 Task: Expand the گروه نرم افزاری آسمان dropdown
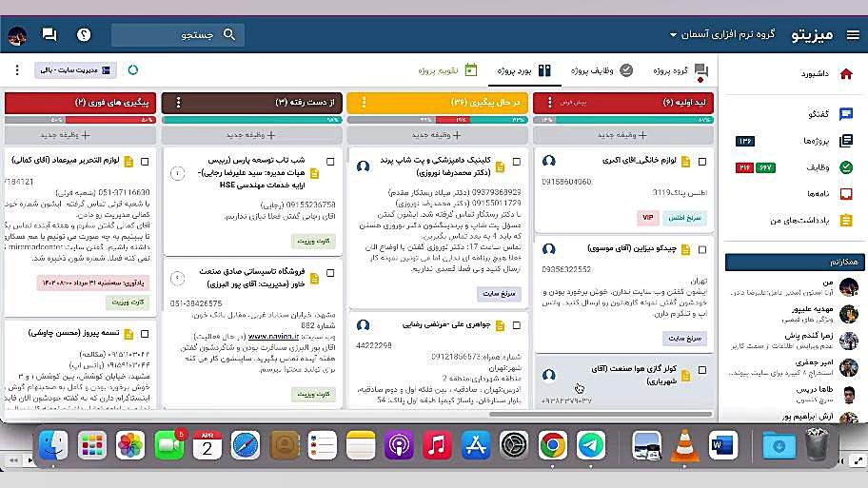point(721,35)
